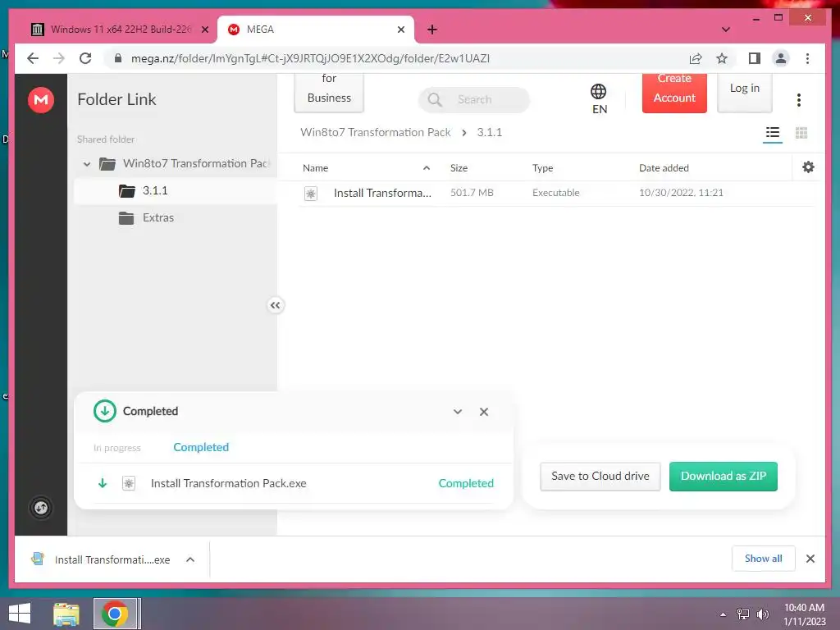840x630 pixels.
Task: Click Save to Cloud drive button
Action: point(600,477)
